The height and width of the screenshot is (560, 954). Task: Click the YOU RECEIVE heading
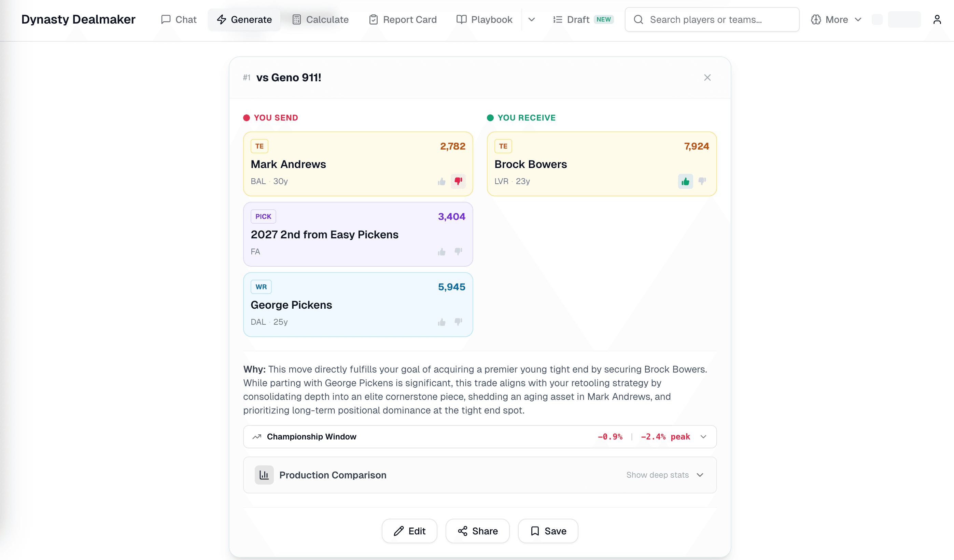tap(526, 118)
